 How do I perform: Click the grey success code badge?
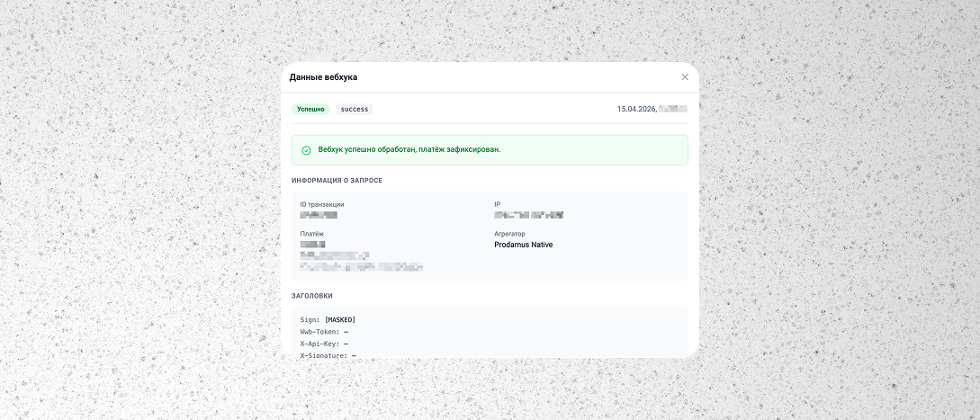point(355,109)
